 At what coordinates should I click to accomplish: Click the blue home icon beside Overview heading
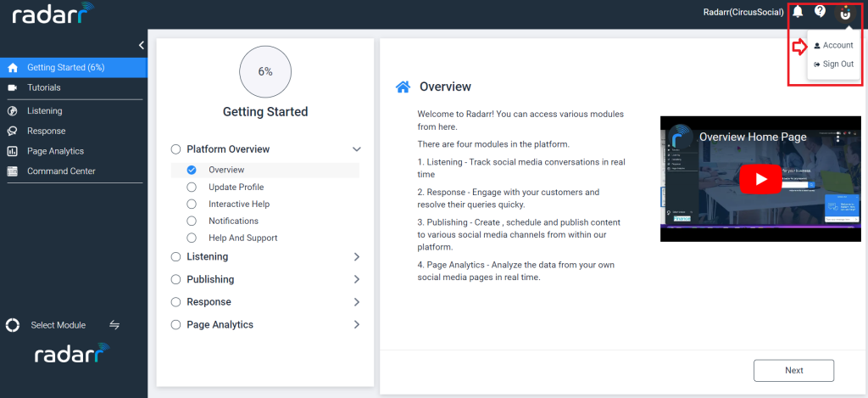click(403, 87)
